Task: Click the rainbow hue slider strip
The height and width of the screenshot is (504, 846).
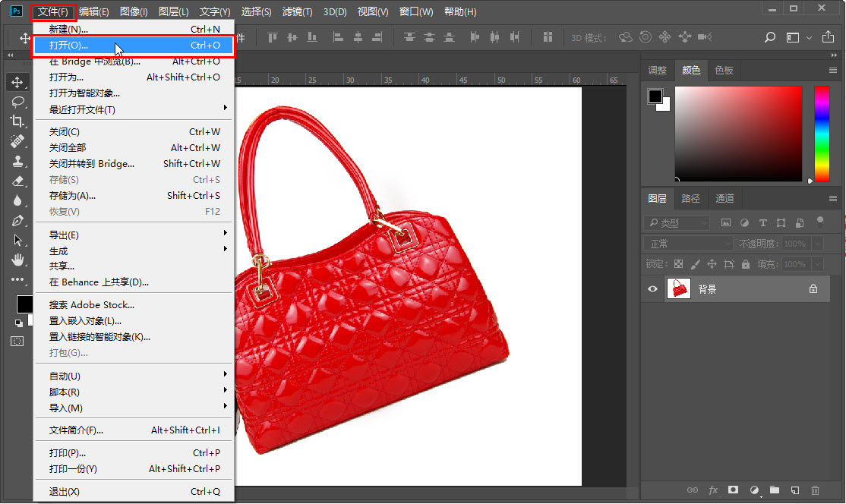Action: 822,134
